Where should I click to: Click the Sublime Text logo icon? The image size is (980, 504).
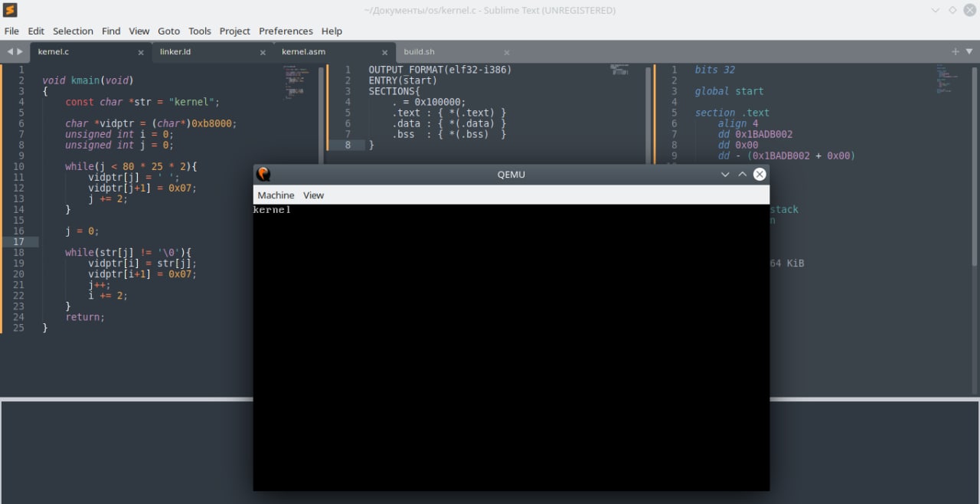10,10
